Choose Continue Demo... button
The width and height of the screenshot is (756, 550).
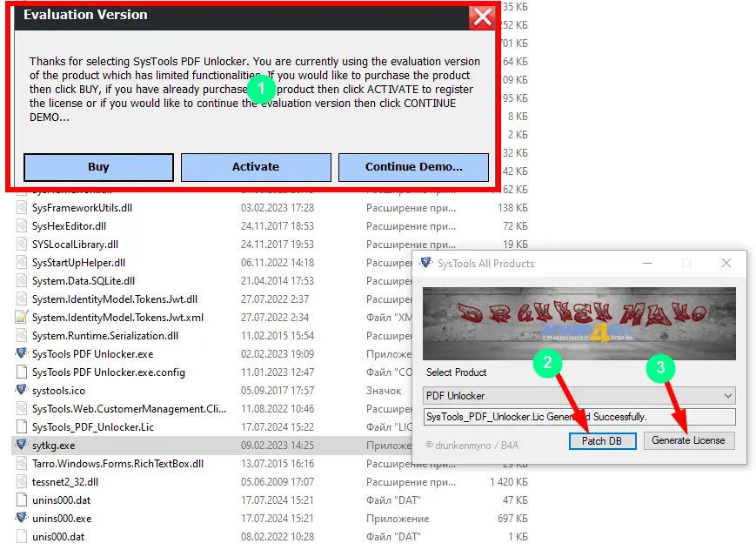tap(413, 167)
